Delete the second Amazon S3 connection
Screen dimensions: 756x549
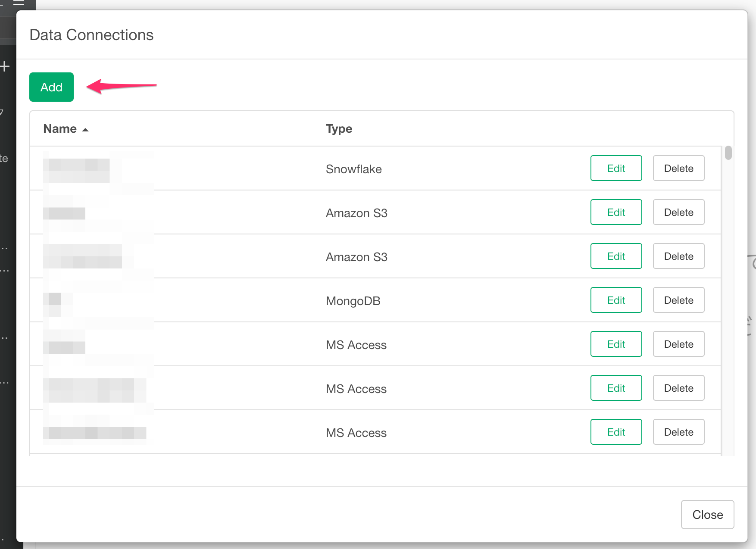tap(678, 256)
